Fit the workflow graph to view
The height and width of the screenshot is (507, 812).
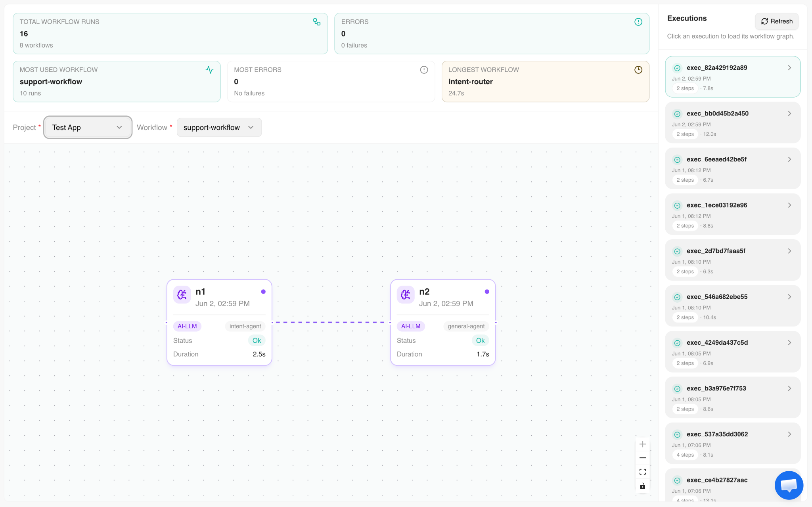643,472
